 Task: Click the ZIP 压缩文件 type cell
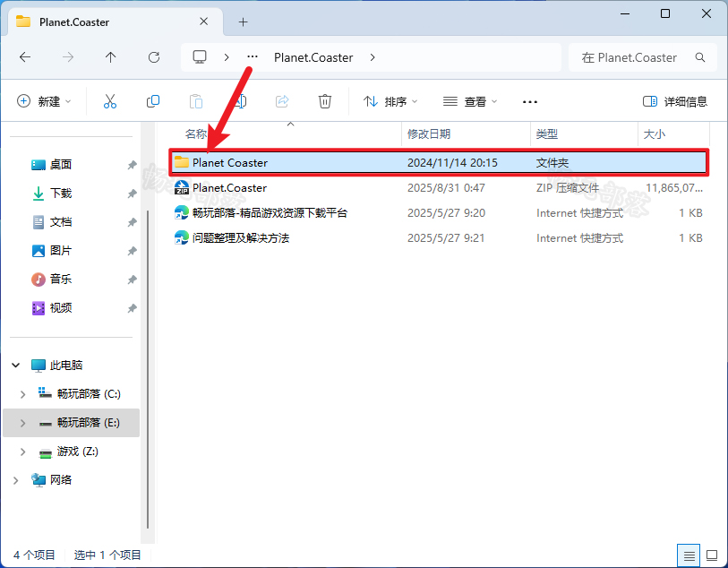(x=568, y=188)
